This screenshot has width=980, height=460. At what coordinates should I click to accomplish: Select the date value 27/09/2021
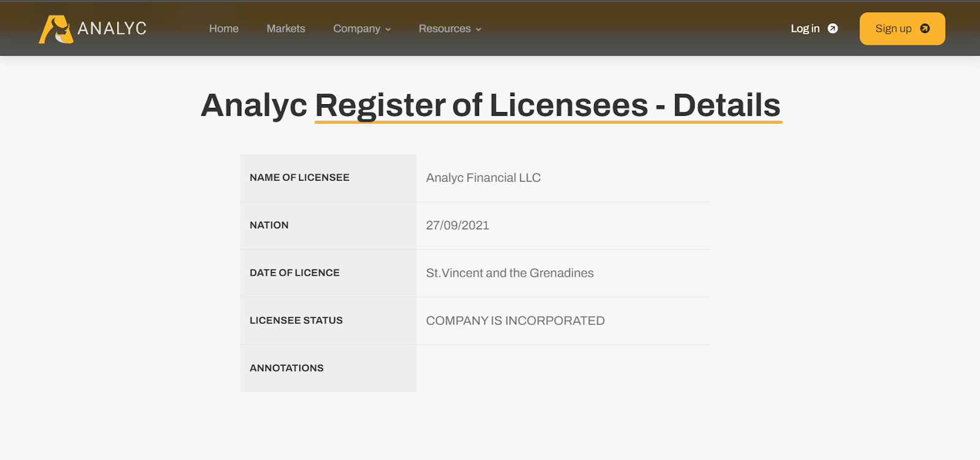click(x=458, y=225)
